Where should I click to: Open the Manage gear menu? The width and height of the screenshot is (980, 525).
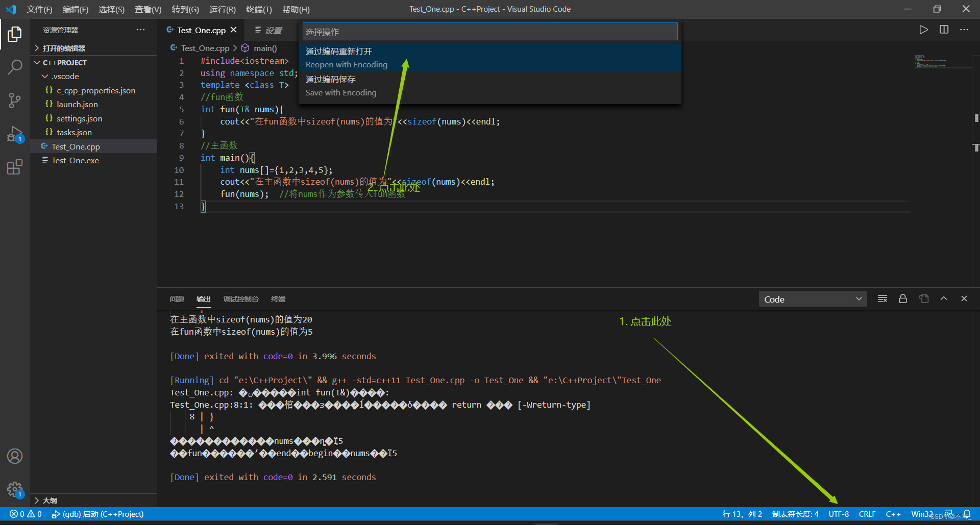click(x=15, y=489)
